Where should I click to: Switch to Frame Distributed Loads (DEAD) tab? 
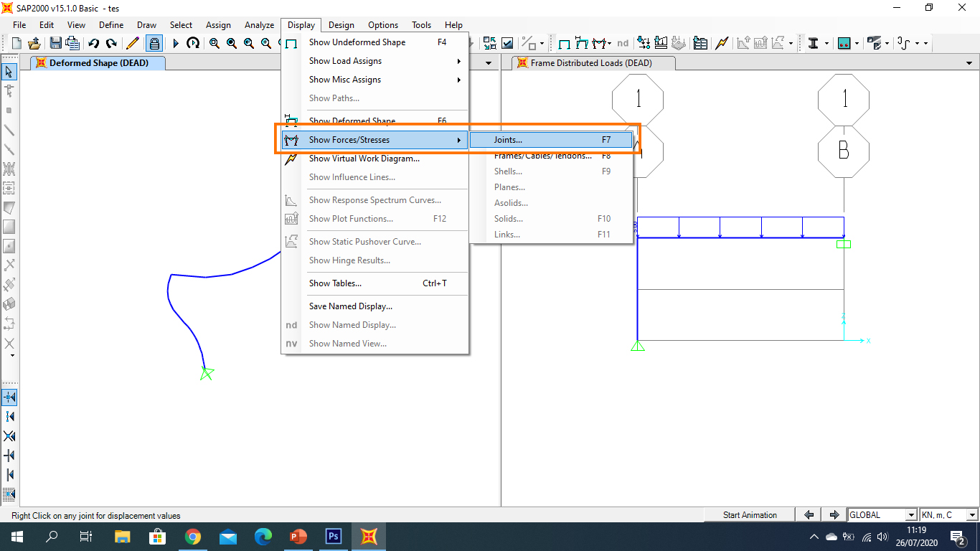[x=593, y=63]
